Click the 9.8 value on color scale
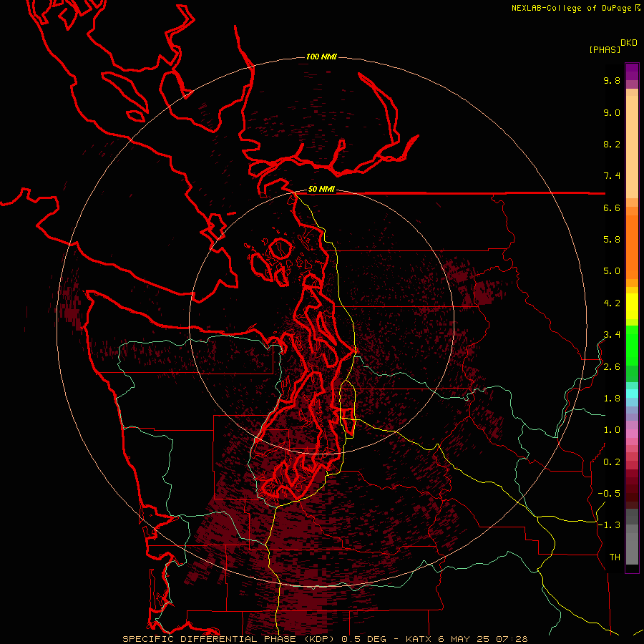 pos(612,81)
